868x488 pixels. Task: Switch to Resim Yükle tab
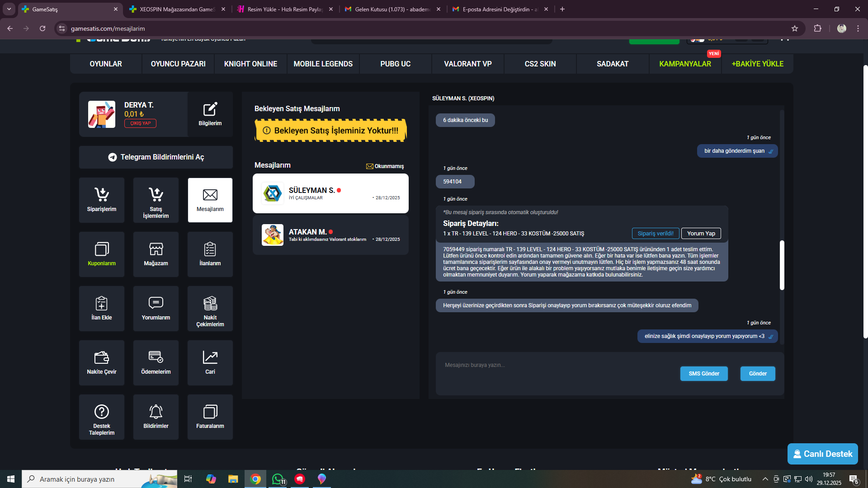tap(285, 9)
